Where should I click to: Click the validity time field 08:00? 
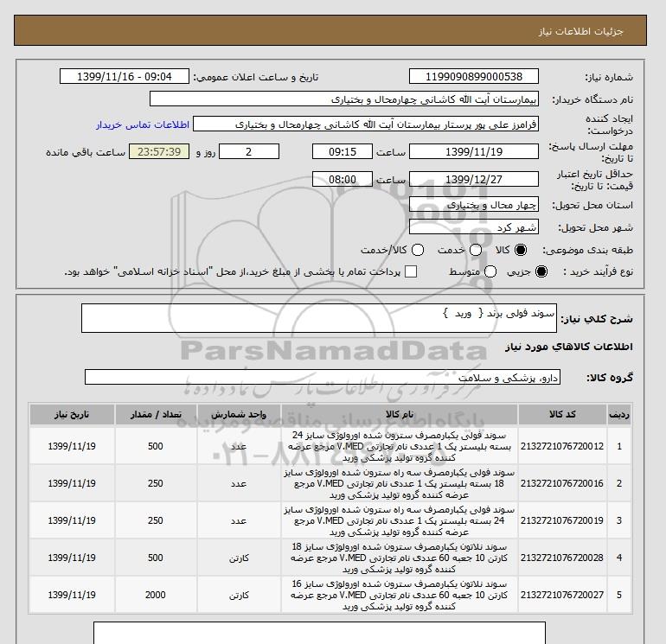343,179
